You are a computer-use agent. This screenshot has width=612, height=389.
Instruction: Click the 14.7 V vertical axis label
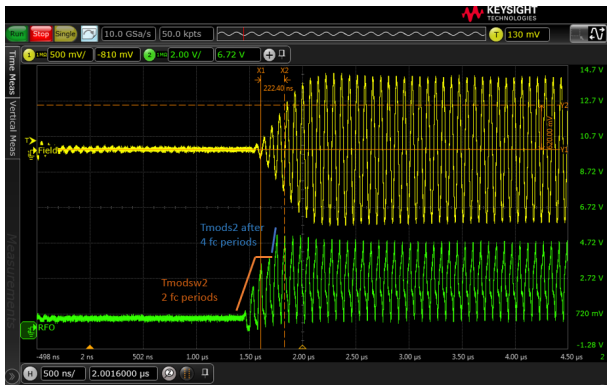click(x=591, y=70)
